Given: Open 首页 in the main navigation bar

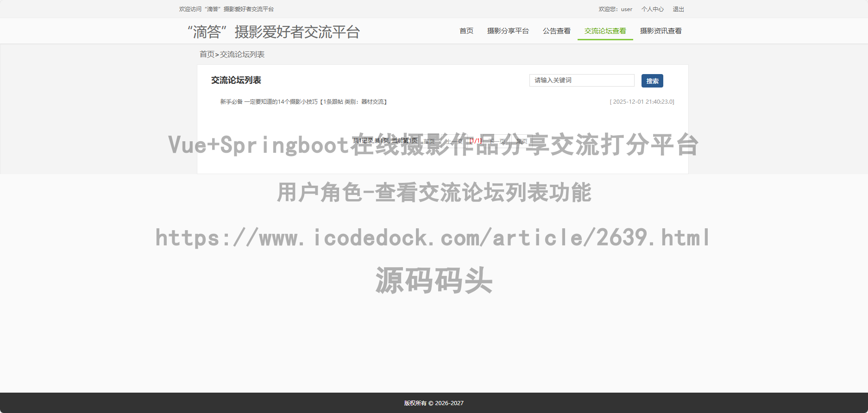Looking at the screenshot, I should coord(466,31).
